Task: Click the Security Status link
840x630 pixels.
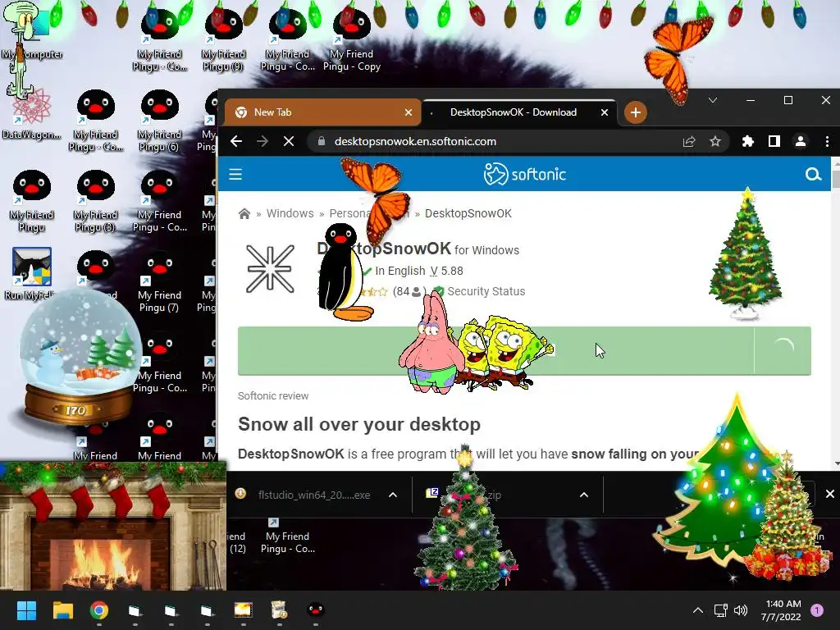Action: tap(486, 291)
